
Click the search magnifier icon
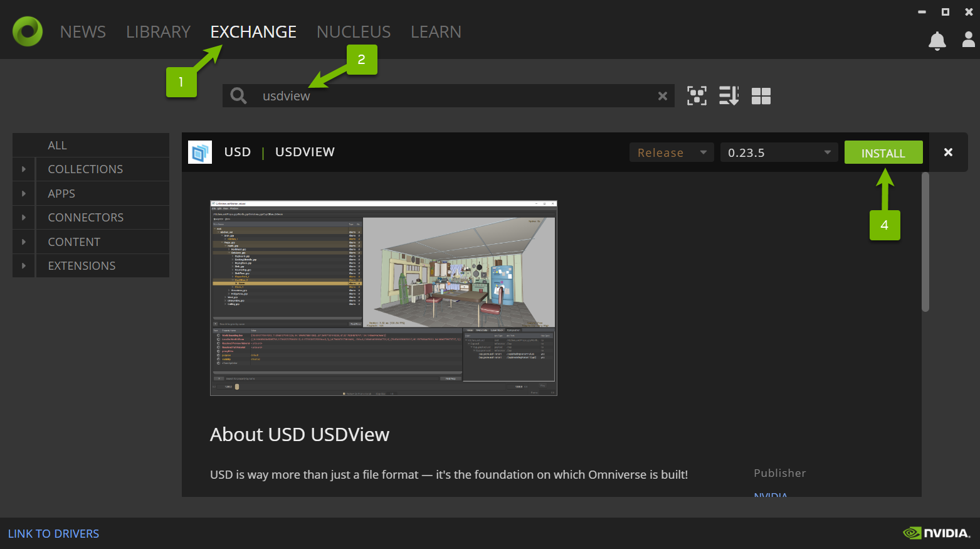tap(238, 95)
